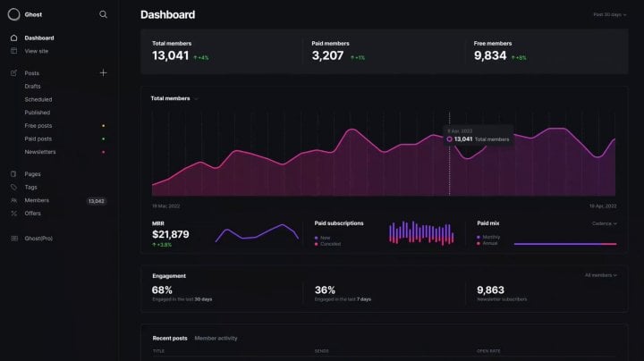Click the 13,042 members count badge
This screenshot has width=644, height=361.
coord(96,201)
